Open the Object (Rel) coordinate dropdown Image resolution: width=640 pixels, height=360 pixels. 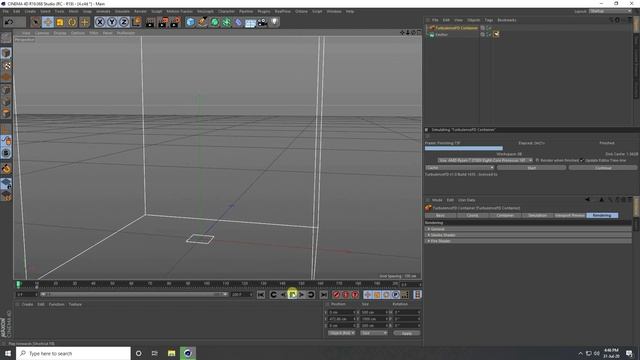pos(341,333)
